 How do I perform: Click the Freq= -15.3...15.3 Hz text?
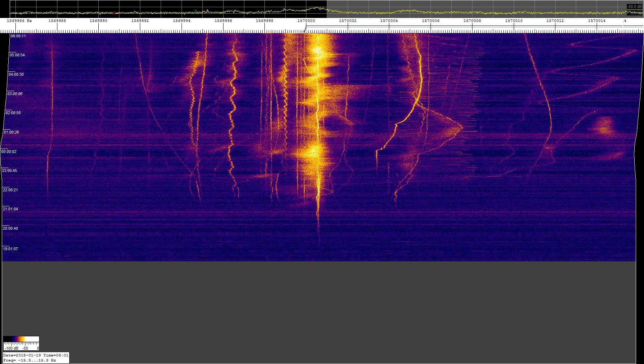[x=29, y=360]
